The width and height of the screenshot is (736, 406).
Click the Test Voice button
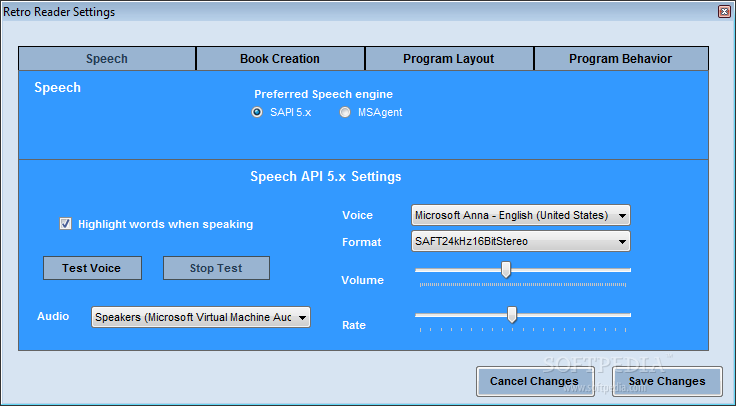[x=92, y=268]
